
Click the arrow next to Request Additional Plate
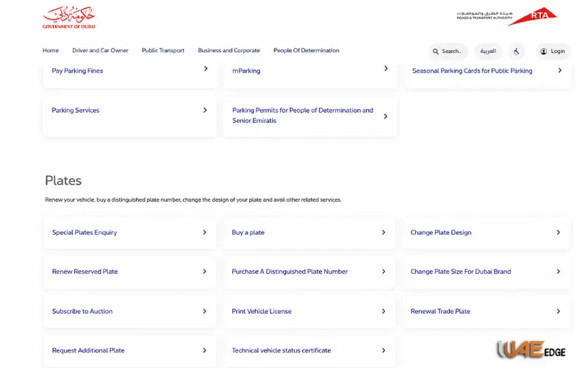click(x=204, y=350)
